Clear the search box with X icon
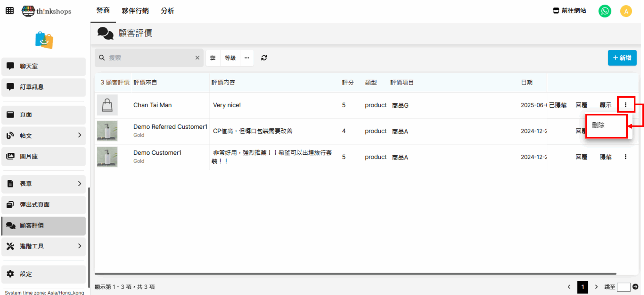This screenshot has width=644, height=295. (197, 58)
